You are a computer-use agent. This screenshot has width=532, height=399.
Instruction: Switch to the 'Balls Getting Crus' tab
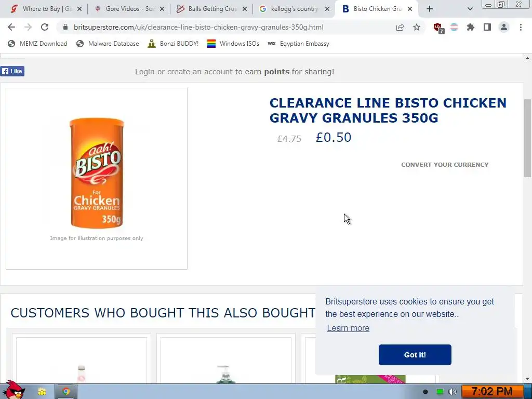click(x=212, y=9)
